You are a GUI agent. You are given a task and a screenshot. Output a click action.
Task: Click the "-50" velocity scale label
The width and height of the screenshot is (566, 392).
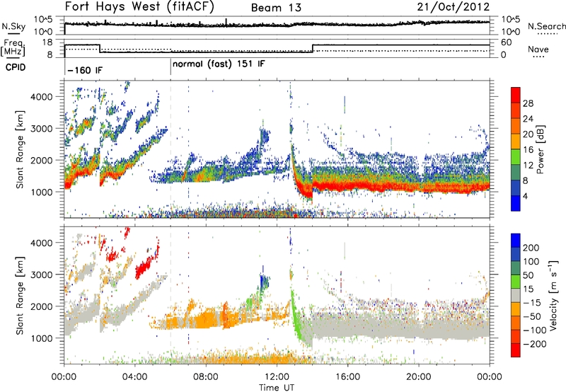coord(532,316)
